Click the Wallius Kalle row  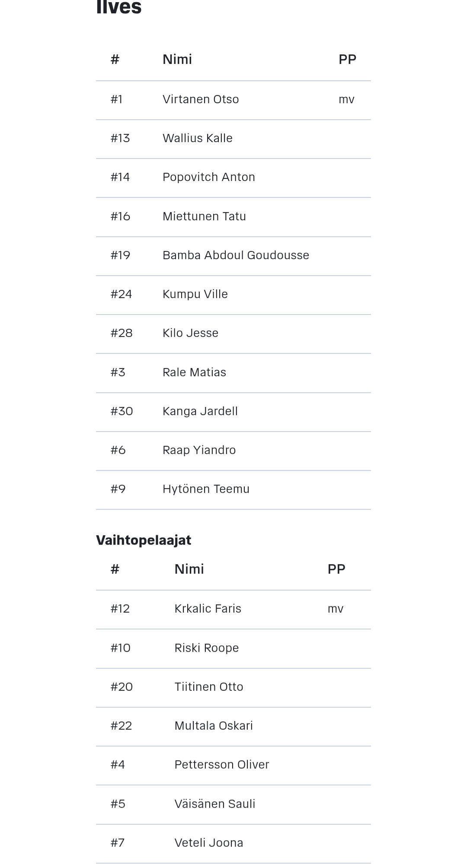[233, 139]
